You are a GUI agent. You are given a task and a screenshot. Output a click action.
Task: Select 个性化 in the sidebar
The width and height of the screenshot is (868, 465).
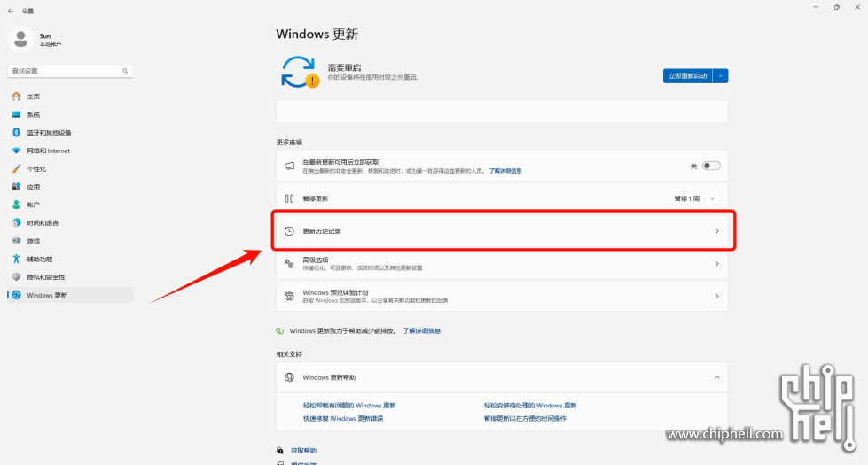(x=36, y=168)
